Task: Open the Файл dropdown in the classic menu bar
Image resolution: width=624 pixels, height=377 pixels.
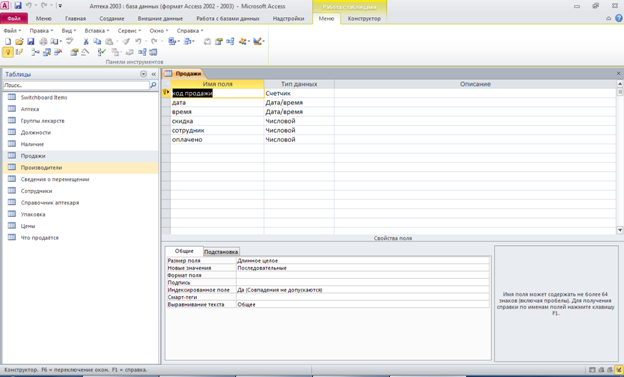Action: click(12, 31)
